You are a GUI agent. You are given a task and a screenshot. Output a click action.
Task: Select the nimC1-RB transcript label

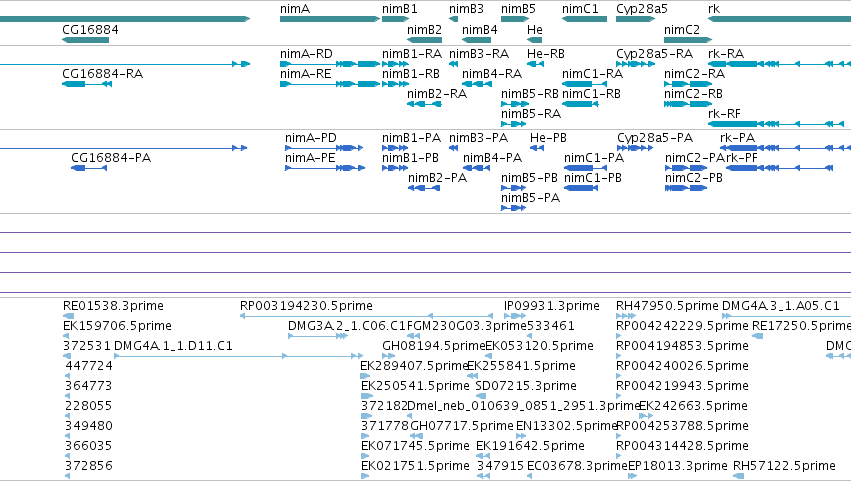[x=591, y=94]
